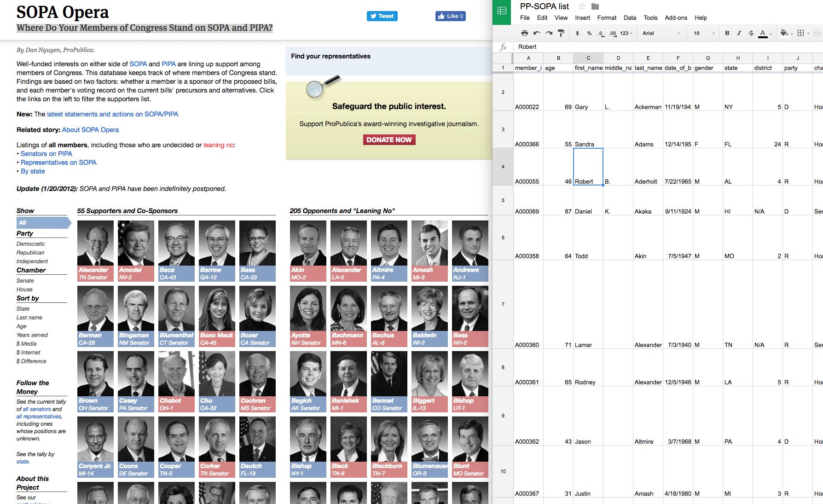Open the By state link

(33, 171)
